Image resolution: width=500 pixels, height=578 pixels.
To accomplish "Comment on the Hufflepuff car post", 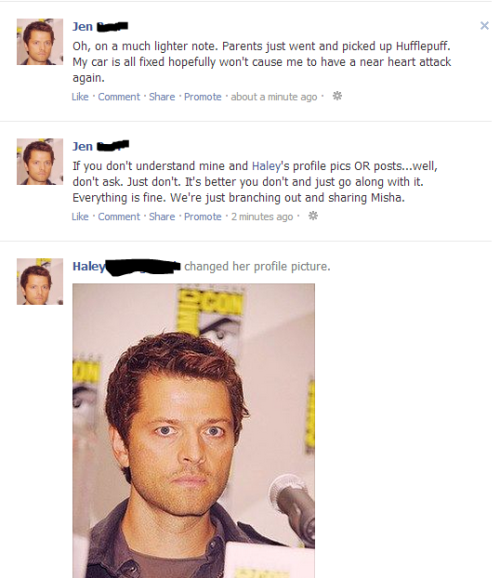I will click(119, 97).
